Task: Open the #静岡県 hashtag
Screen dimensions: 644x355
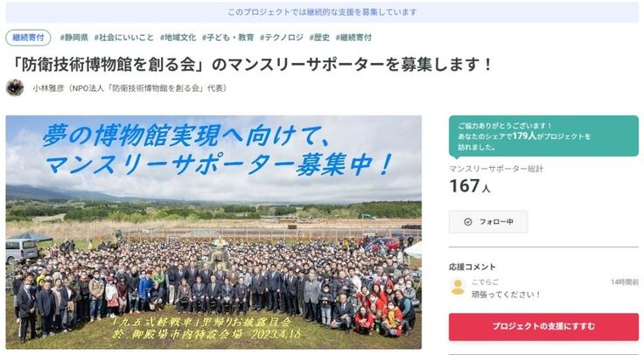Action: tap(73, 38)
